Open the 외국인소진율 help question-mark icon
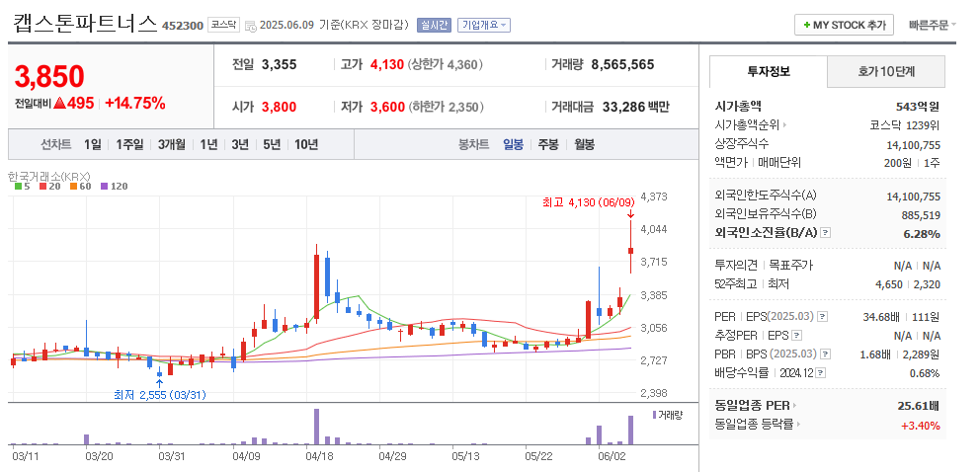 tap(826, 233)
